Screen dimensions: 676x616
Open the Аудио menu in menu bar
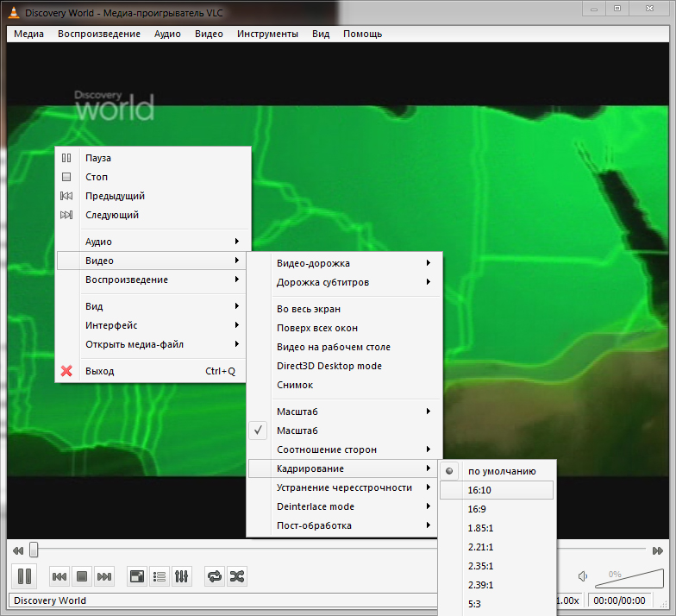click(167, 34)
